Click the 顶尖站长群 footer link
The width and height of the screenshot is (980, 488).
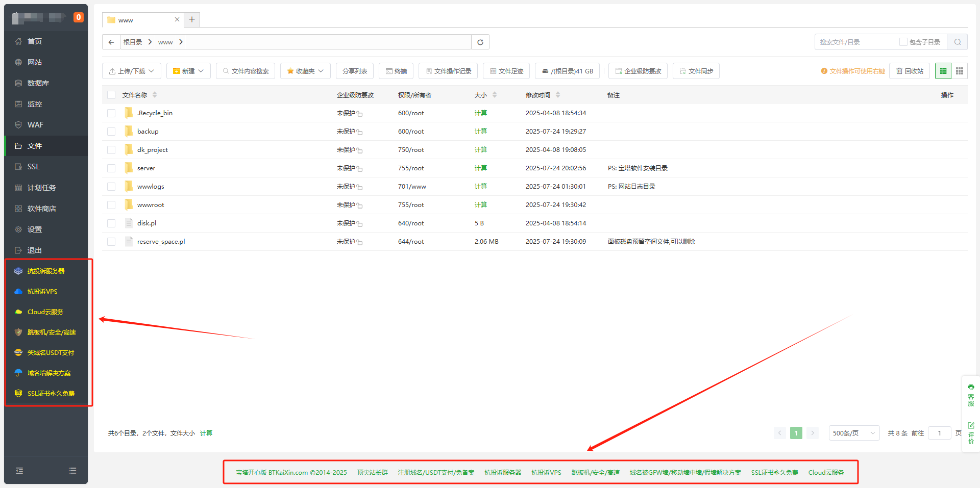373,473
